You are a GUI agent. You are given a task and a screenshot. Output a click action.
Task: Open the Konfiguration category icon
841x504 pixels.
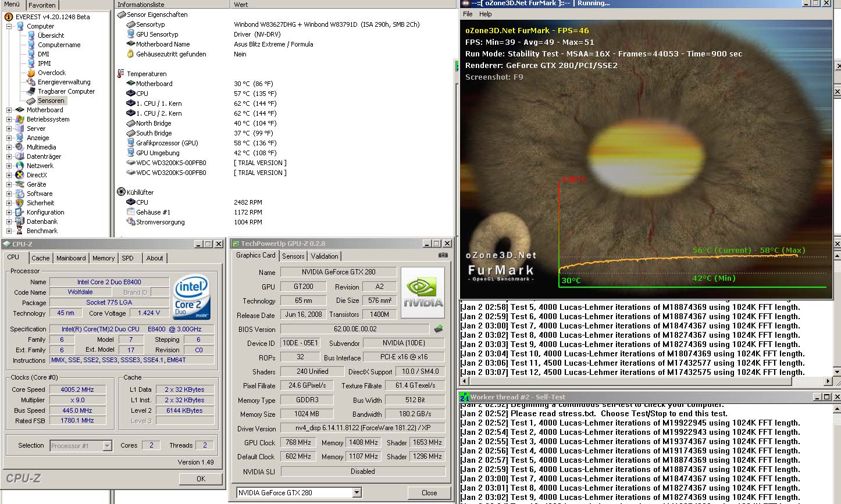(20, 212)
